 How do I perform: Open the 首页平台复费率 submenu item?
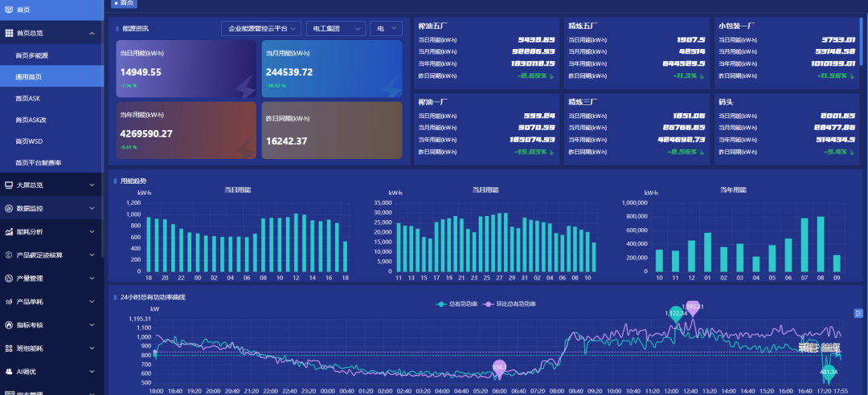[x=51, y=163]
